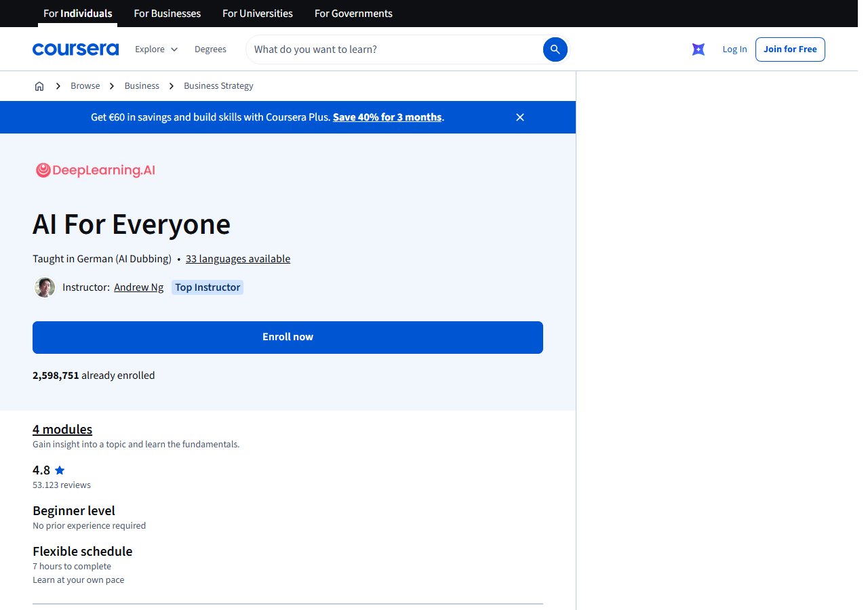Dismiss the Coursera Plus savings banner
Screen dimensions: 868x610
[x=520, y=117]
